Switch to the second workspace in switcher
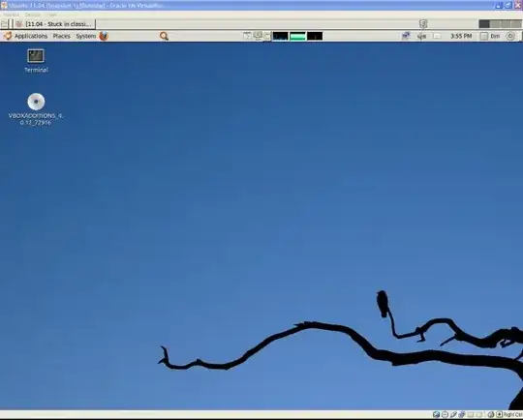 tap(495, 24)
